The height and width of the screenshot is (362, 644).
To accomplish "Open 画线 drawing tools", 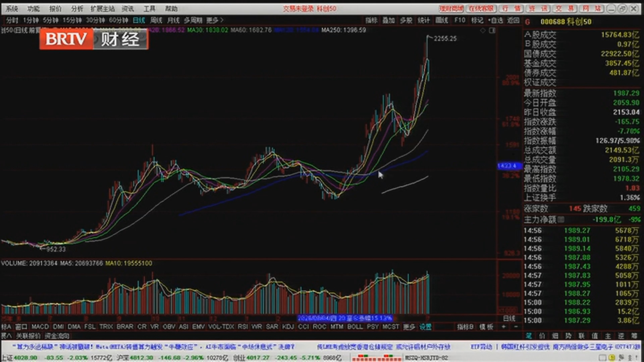I will pos(442,20).
